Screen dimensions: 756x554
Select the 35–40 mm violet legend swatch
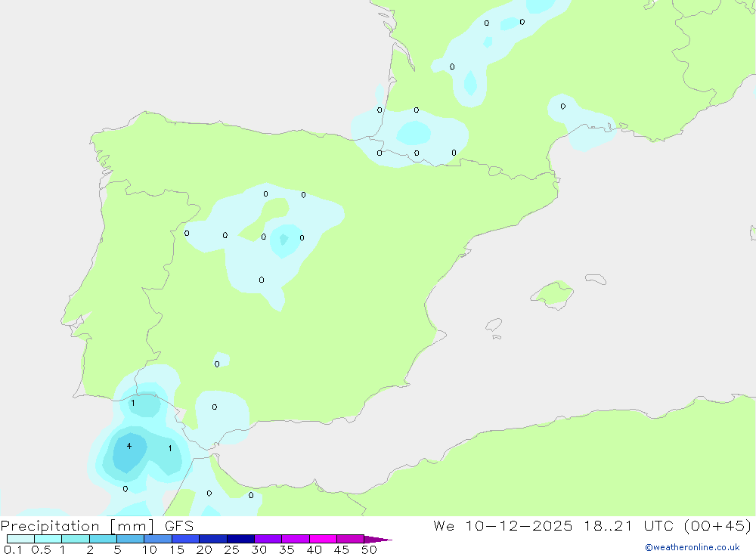coord(295,539)
